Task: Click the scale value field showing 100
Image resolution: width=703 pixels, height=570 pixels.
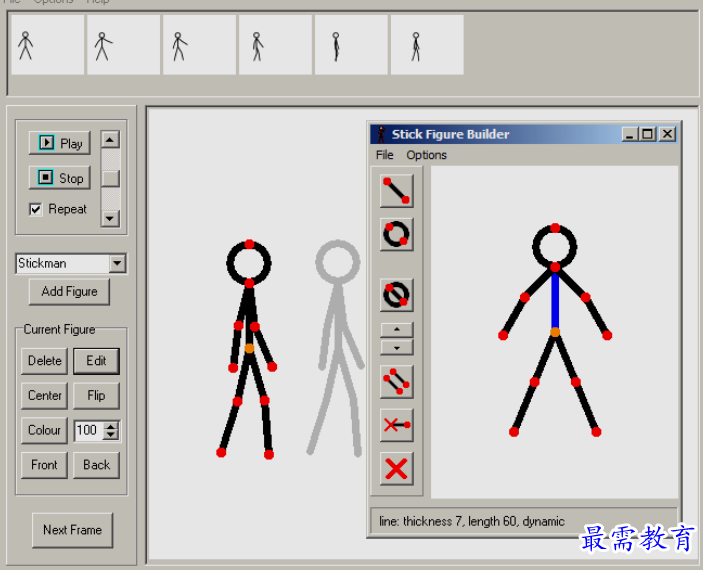Action: 89,430
